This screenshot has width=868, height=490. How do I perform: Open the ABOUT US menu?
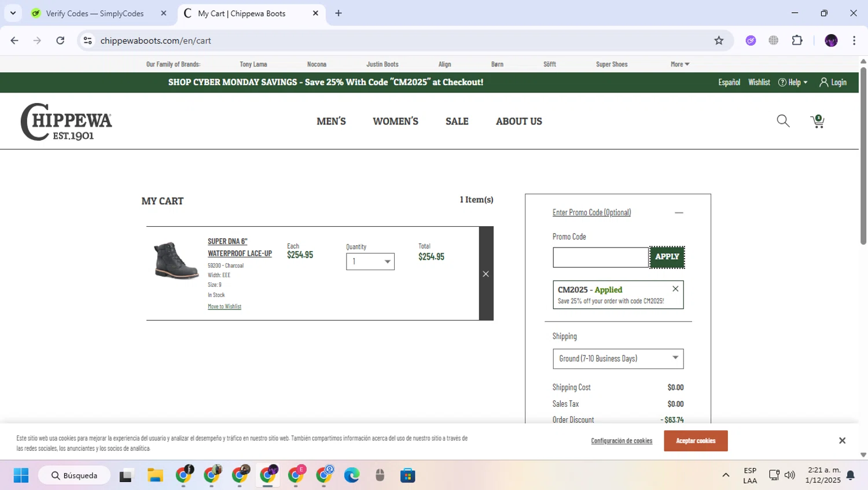tap(519, 121)
